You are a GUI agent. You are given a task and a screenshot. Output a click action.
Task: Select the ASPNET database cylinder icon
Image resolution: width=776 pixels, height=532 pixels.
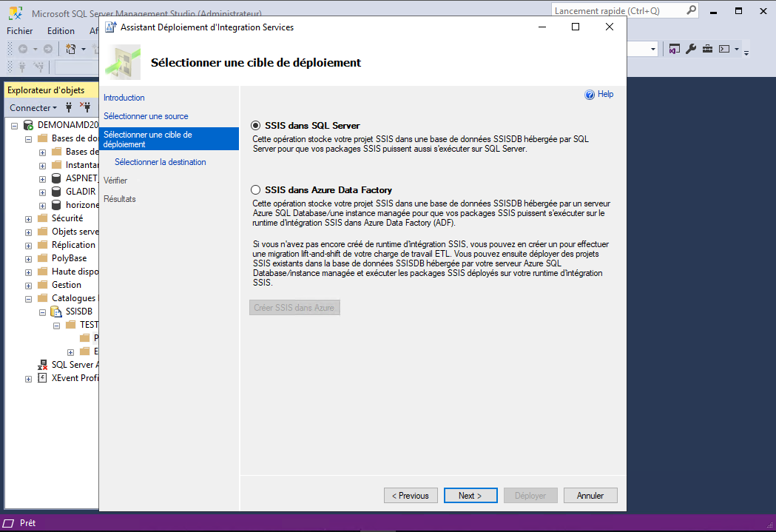(x=56, y=178)
